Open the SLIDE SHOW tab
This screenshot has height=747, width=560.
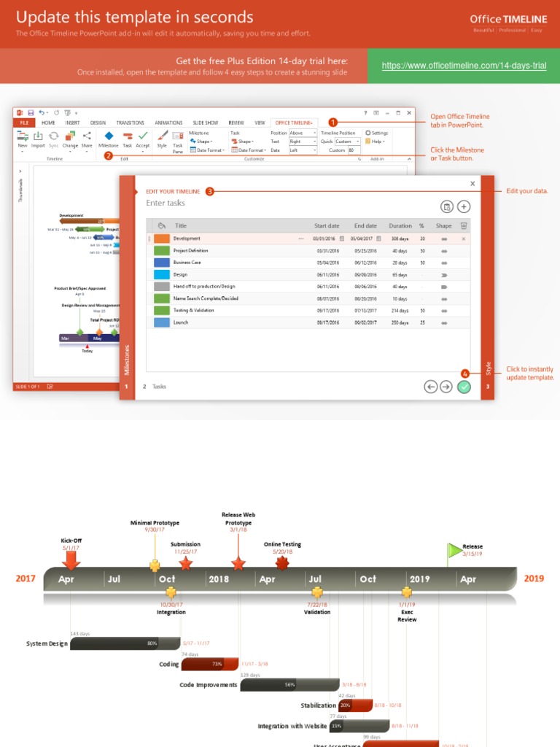[205, 123]
